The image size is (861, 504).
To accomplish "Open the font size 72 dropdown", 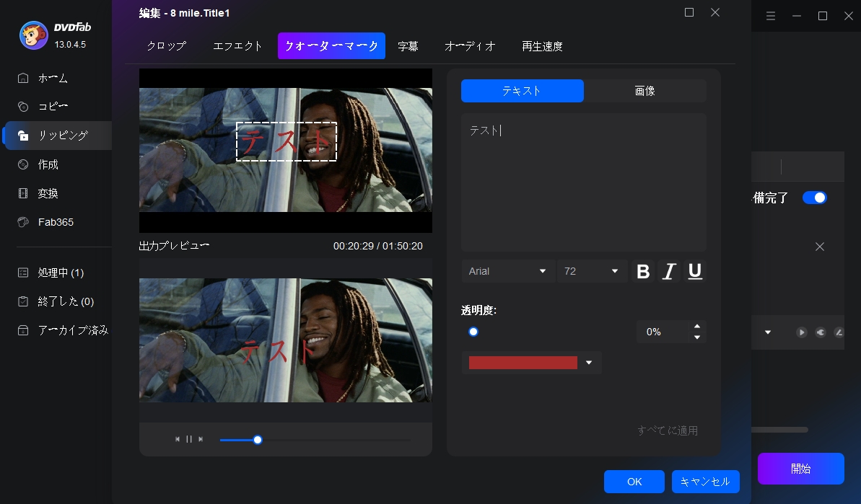I will 592,272.
